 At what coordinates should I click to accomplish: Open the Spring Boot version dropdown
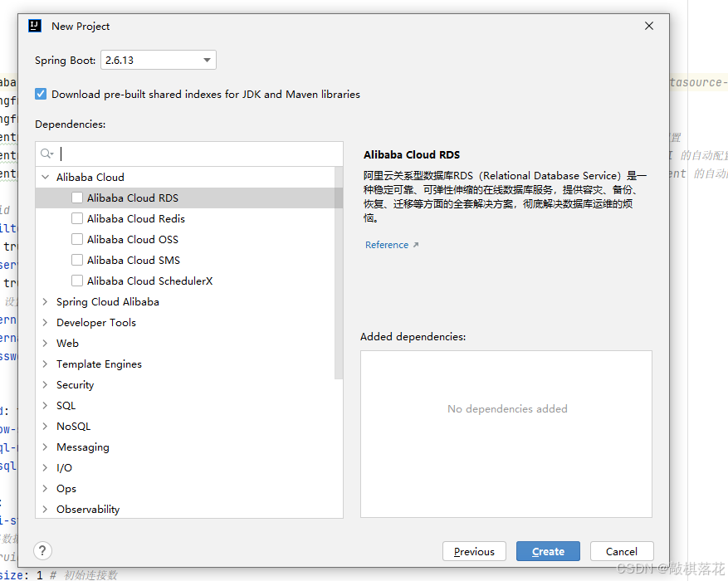click(x=204, y=60)
